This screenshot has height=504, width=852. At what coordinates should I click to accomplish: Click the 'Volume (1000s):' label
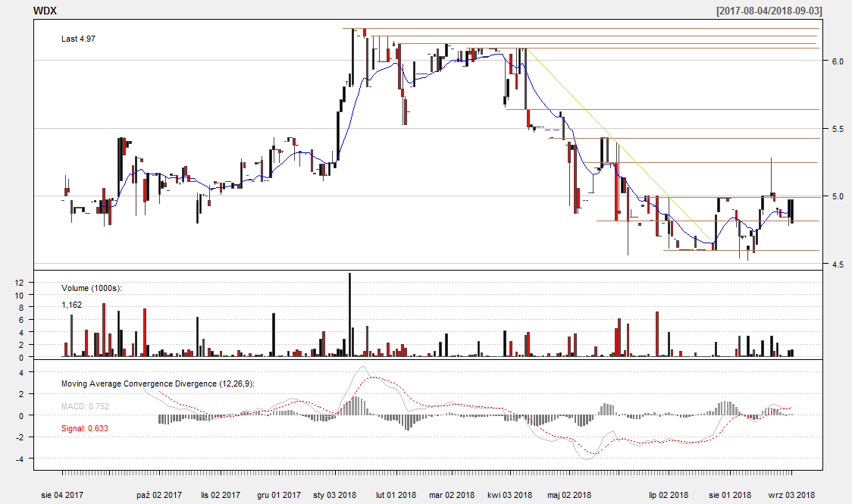click(92, 289)
